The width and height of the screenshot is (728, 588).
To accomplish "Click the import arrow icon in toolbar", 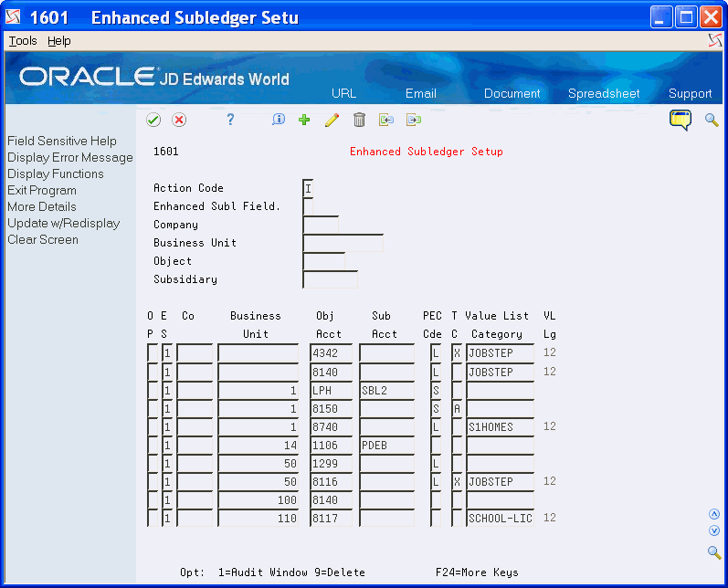I will click(x=386, y=120).
